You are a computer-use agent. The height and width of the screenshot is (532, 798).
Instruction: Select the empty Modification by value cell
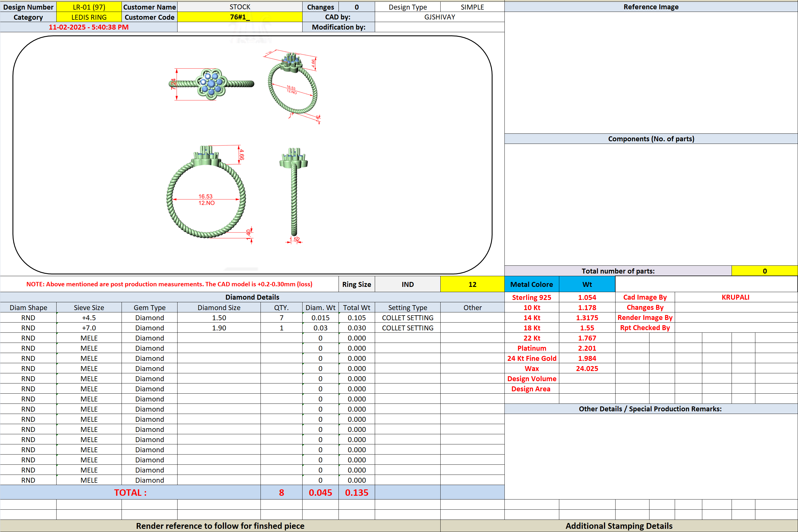440,27
